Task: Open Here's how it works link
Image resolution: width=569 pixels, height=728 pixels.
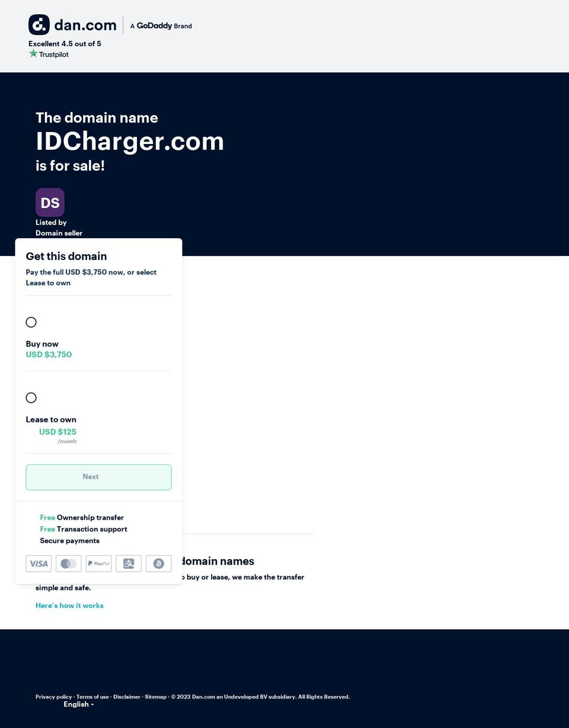Action: click(x=69, y=605)
